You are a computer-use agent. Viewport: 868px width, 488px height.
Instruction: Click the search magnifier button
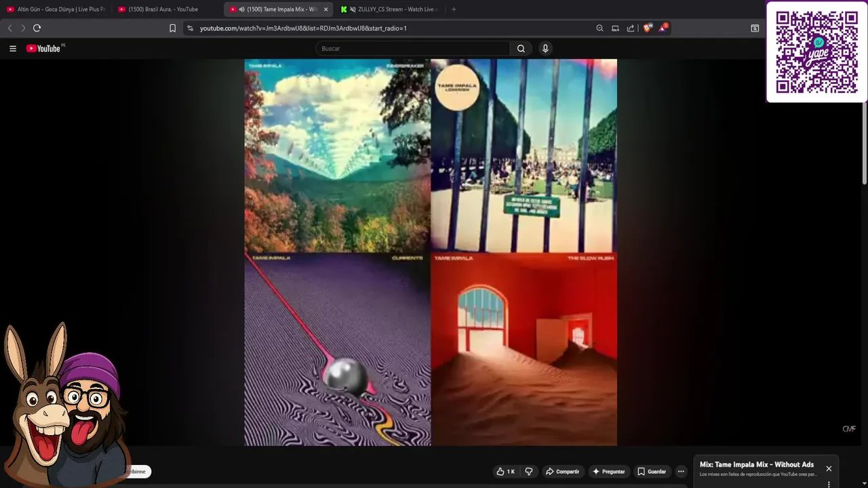click(x=521, y=49)
